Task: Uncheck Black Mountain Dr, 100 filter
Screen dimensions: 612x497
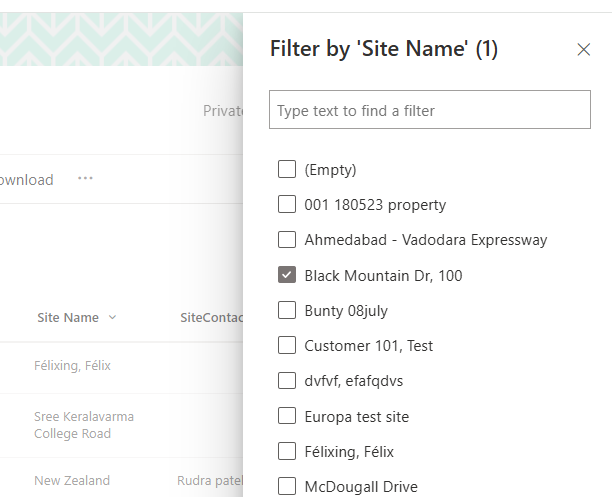Action: 287,275
